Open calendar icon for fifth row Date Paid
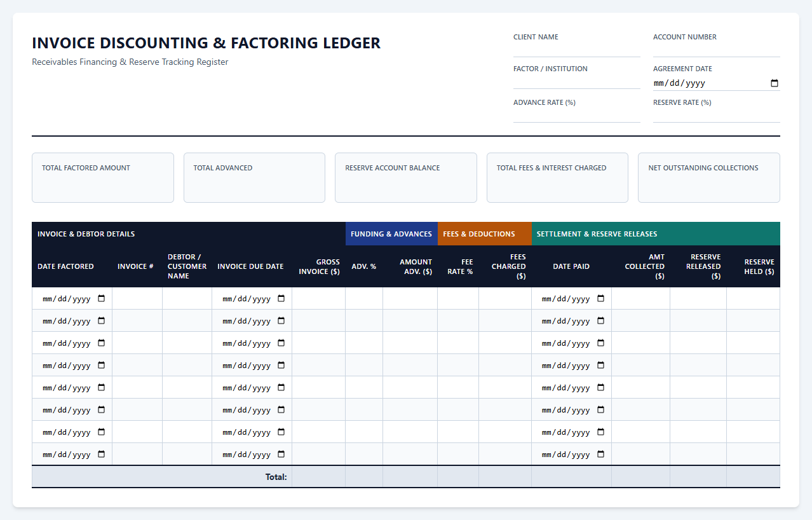The height and width of the screenshot is (520, 812). pyautogui.click(x=601, y=387)
